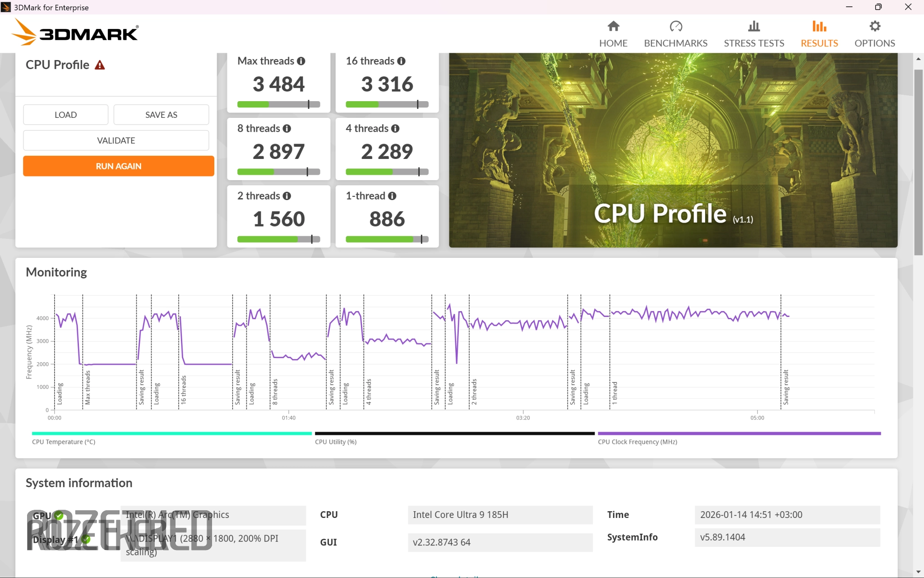Click the Options gear icon
The image size is (924, 578).
coord(874,26)
